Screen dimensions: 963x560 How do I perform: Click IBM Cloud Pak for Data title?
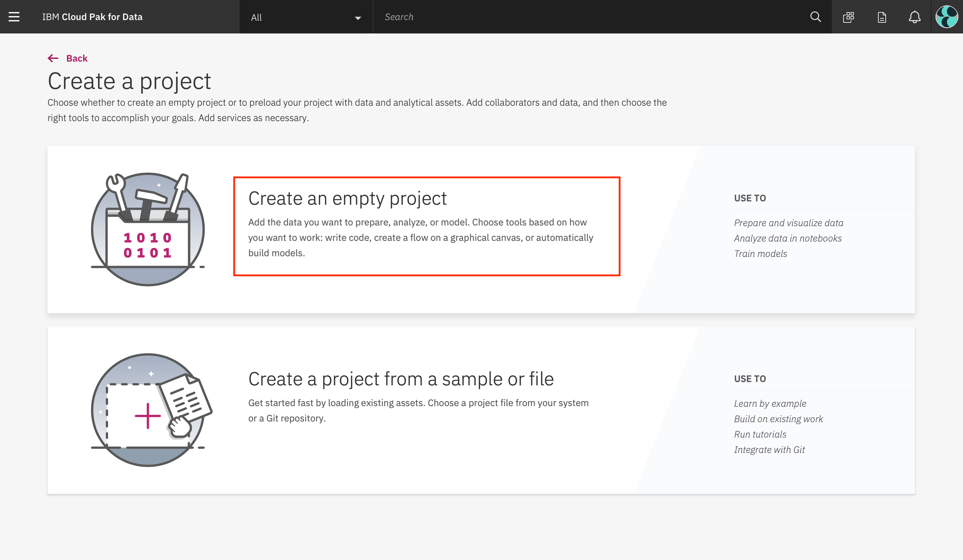click(92, 17)
